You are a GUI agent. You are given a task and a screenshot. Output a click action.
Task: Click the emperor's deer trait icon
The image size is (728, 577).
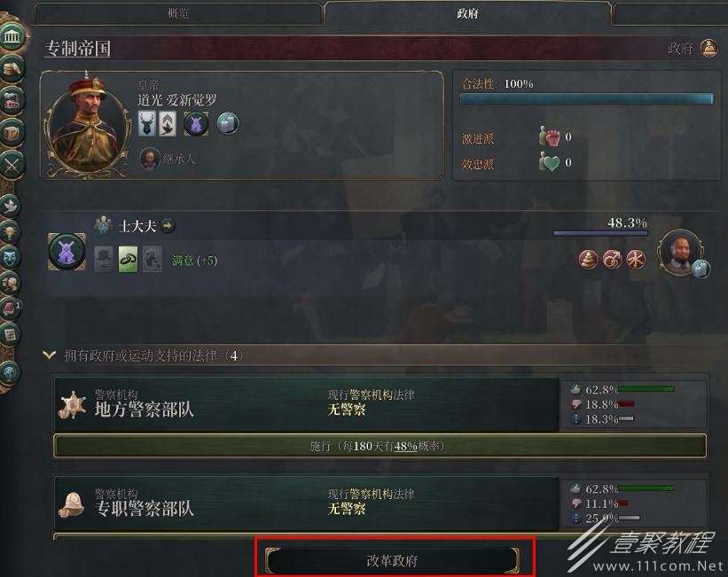(x=146, y=123)
